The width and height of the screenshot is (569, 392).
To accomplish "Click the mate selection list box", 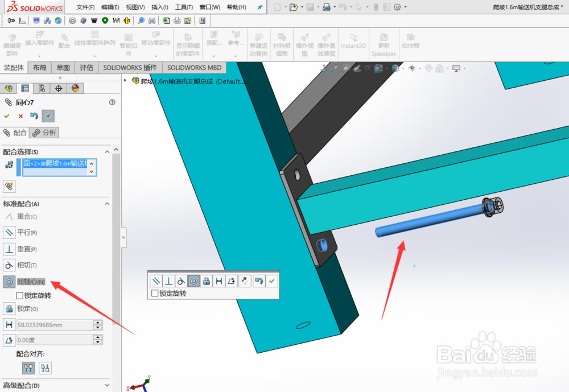I will (x=56, y=167).
